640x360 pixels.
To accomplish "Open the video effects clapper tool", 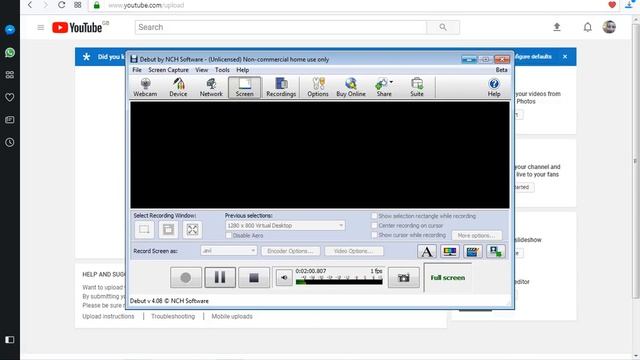I will (473, 251).
